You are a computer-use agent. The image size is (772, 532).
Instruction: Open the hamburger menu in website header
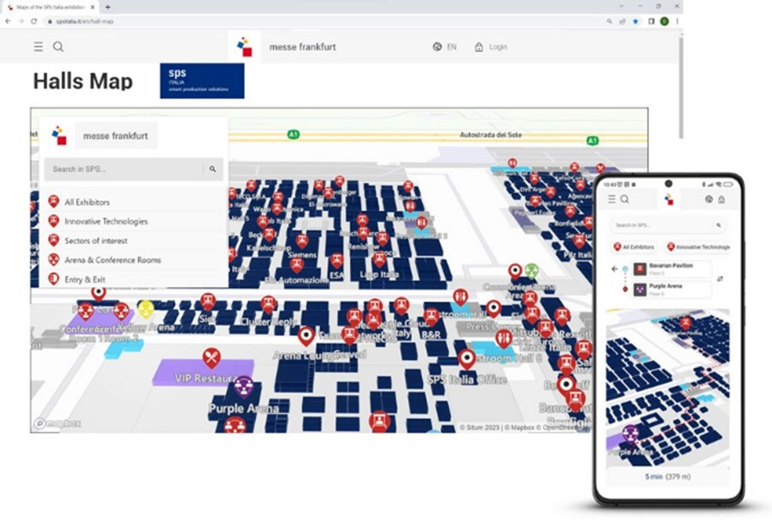pos(38,47)
